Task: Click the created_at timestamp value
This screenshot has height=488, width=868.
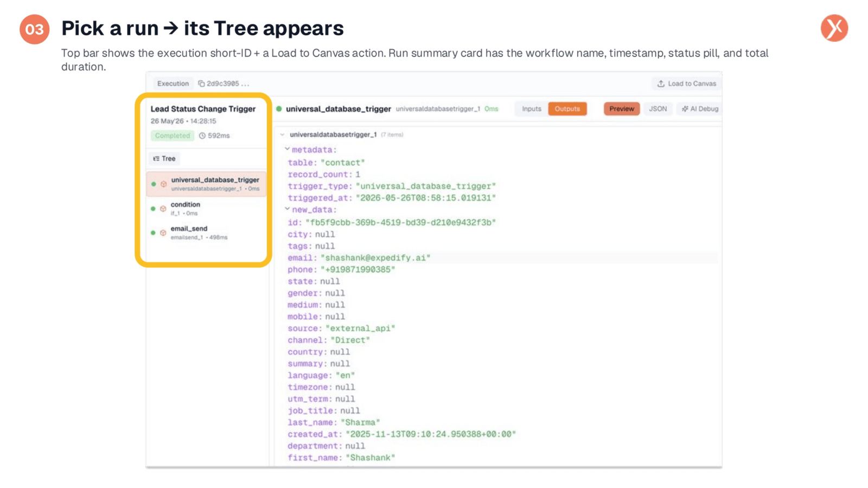Action: [431, 434]
